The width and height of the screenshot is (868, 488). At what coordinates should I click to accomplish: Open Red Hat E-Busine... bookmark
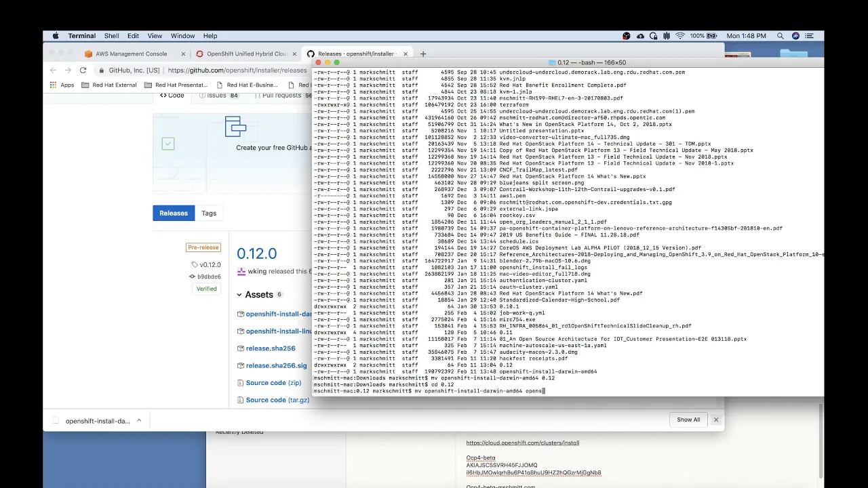point(247,85)
